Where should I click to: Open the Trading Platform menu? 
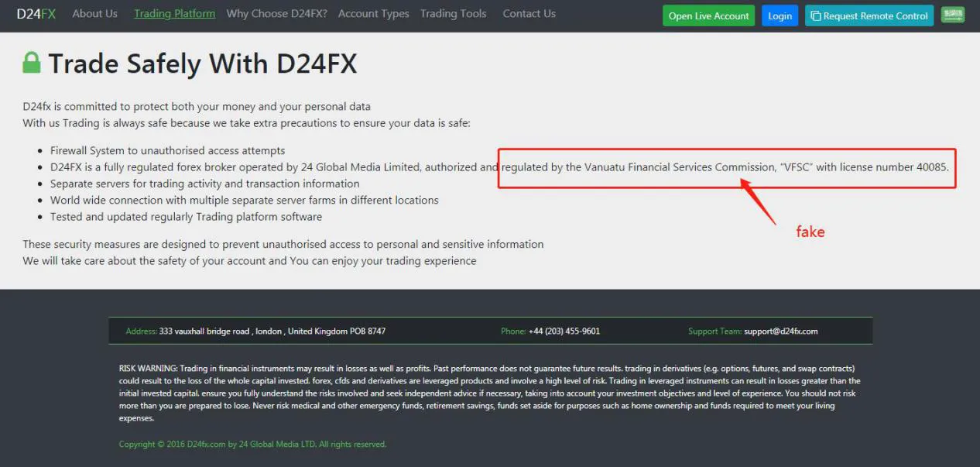tap(175, 14)
